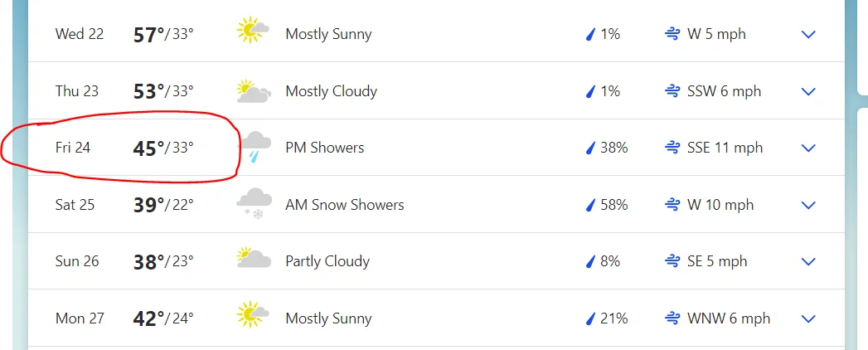Click the wind icon beside SSE 11 mph
This screenshot has width=868, height=350.
(672, 148)
